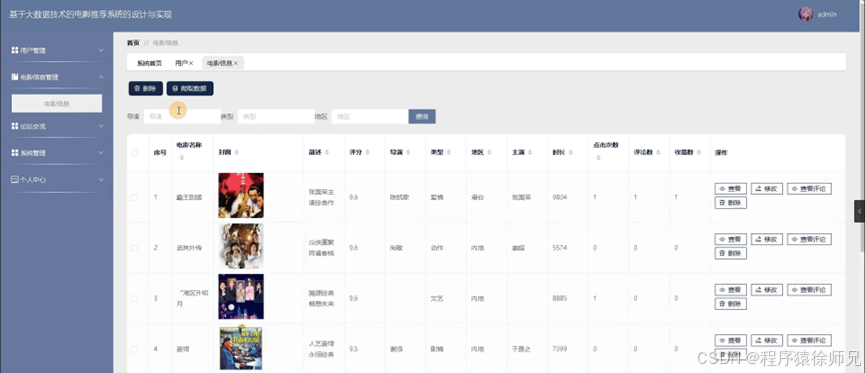Focus the 导演 filter input field
Image resolution: width=865 pixels, height=373 pixels.
click(x=182, y=116)
